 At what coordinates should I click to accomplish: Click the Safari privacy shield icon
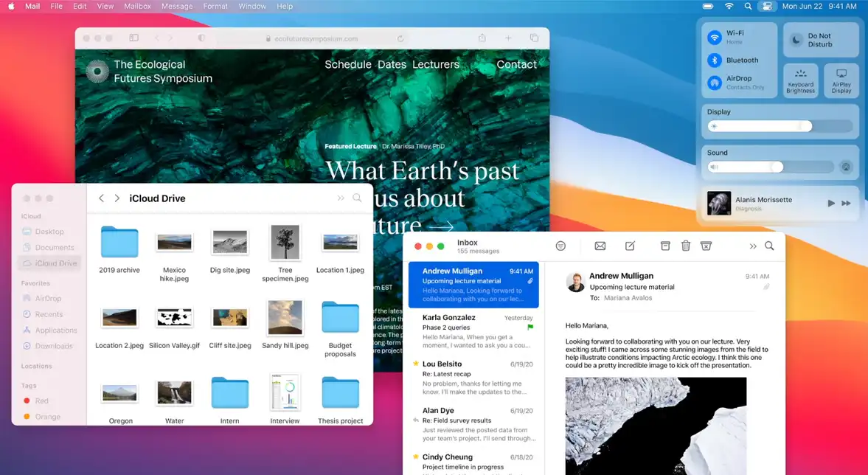coord(201,38)
